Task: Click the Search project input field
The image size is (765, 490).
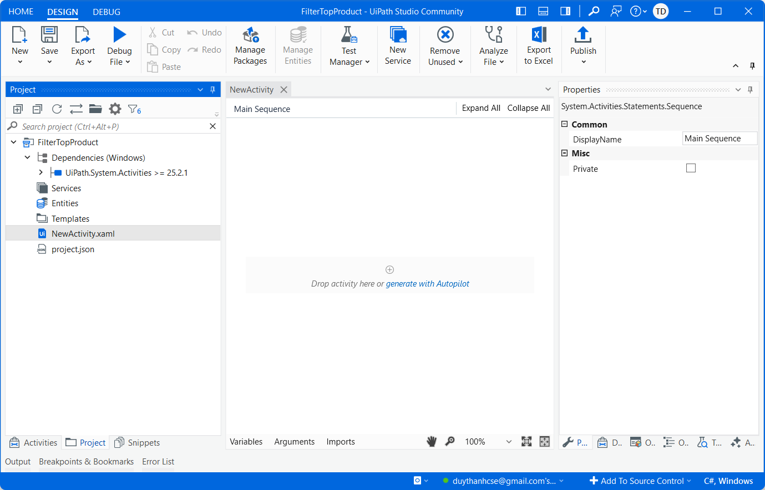Action: tap(113, 126)
